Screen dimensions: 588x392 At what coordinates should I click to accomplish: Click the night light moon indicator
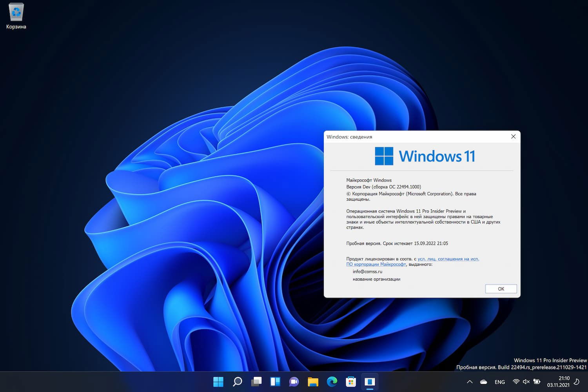point(576,381)
